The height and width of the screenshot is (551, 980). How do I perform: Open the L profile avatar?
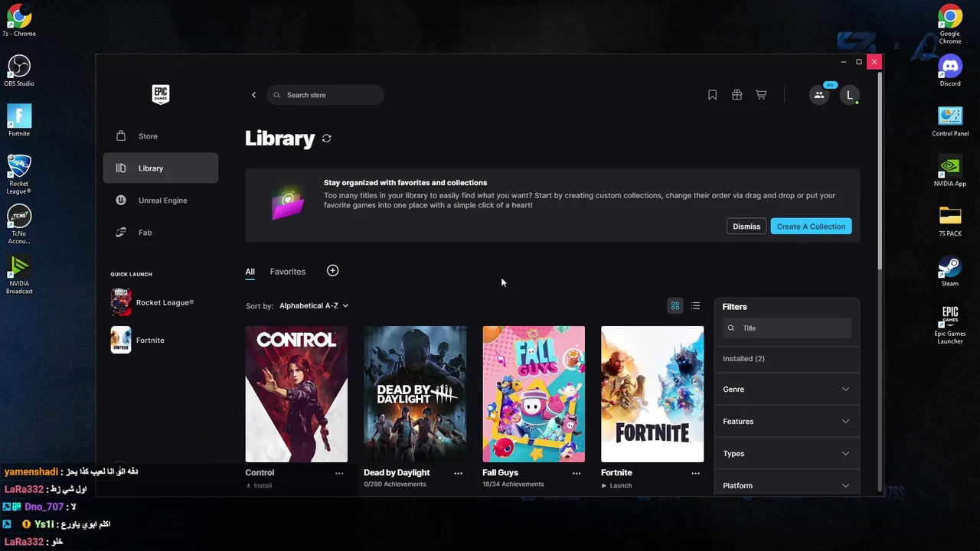(x=849, y=95)
